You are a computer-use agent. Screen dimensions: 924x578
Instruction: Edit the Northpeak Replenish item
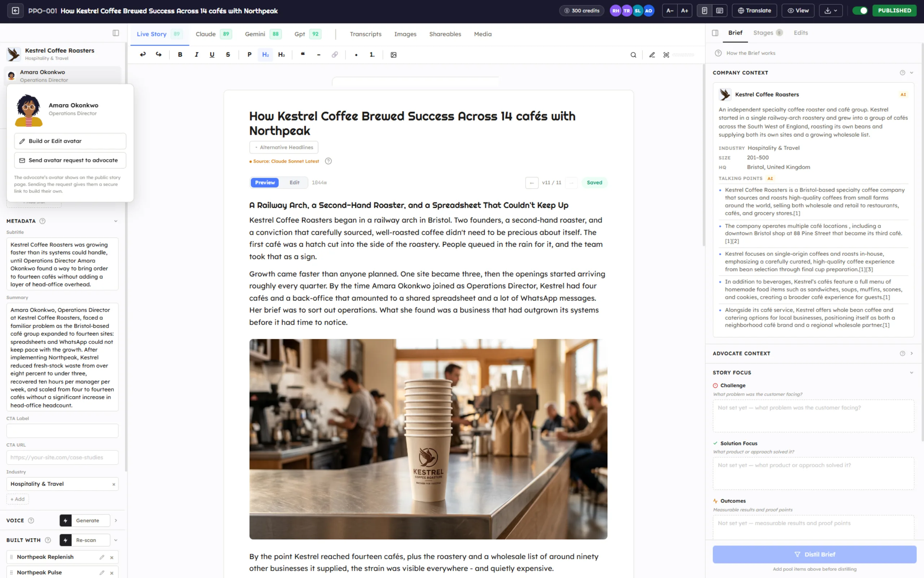pyautogui.click(x=102, y=557)
